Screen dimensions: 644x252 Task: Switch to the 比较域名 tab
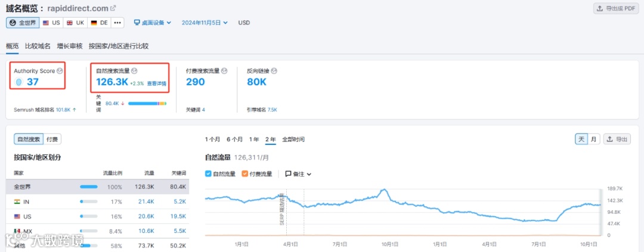[38, 46]
